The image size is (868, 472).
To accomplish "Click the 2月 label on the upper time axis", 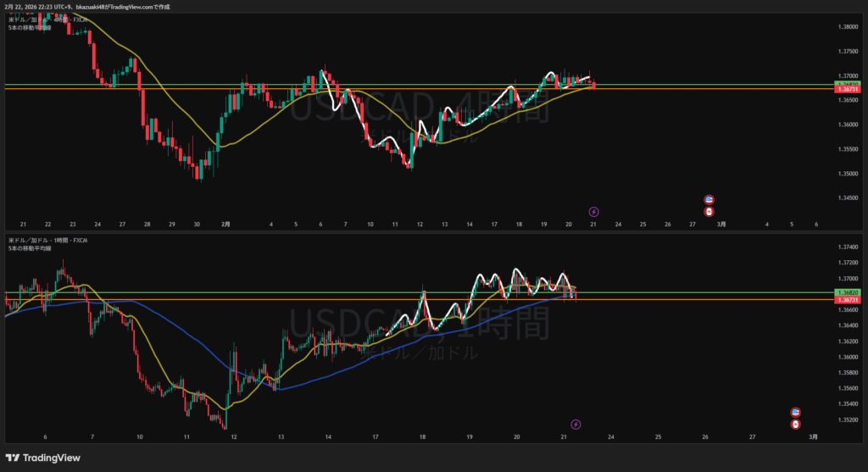I will [x=225, y=225].
